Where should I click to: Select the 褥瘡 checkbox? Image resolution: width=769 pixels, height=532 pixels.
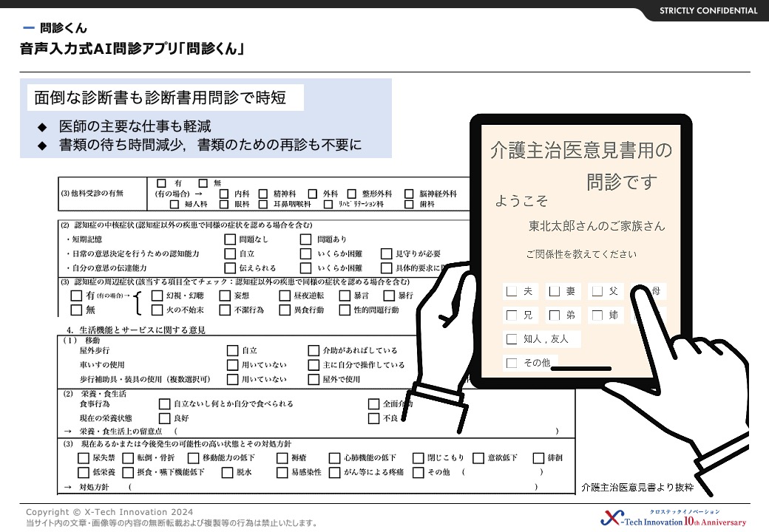[282, 458]
